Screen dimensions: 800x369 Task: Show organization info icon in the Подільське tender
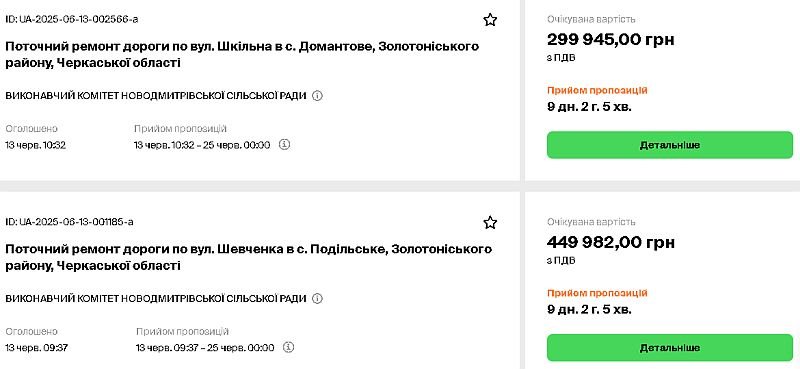point(317,298)
